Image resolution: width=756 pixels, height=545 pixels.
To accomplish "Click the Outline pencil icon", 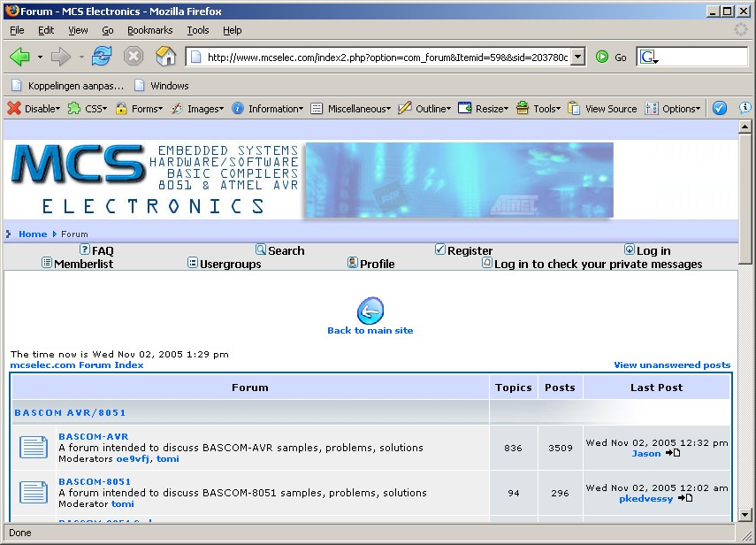I will click(x=404, y=108).
